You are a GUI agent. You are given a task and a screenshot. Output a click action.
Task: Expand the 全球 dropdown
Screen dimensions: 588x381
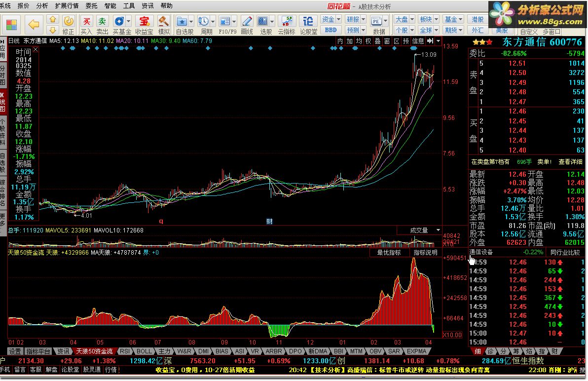(x=437, y=30)
